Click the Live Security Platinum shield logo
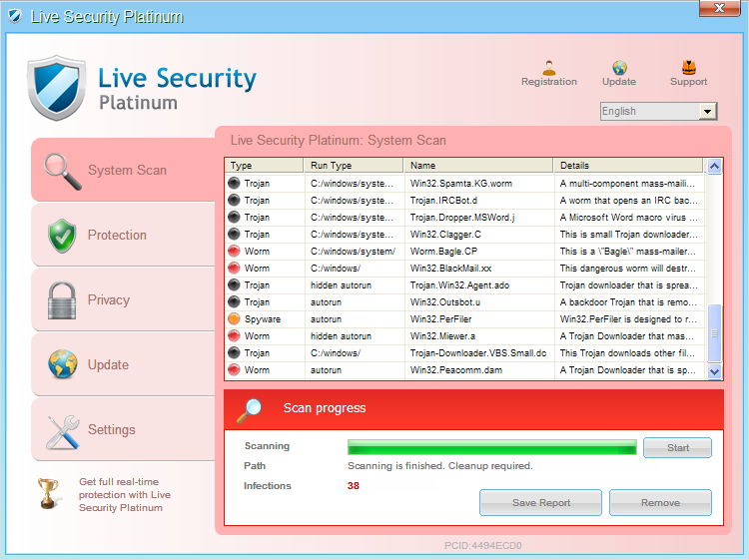 click(x=57, y=88)
